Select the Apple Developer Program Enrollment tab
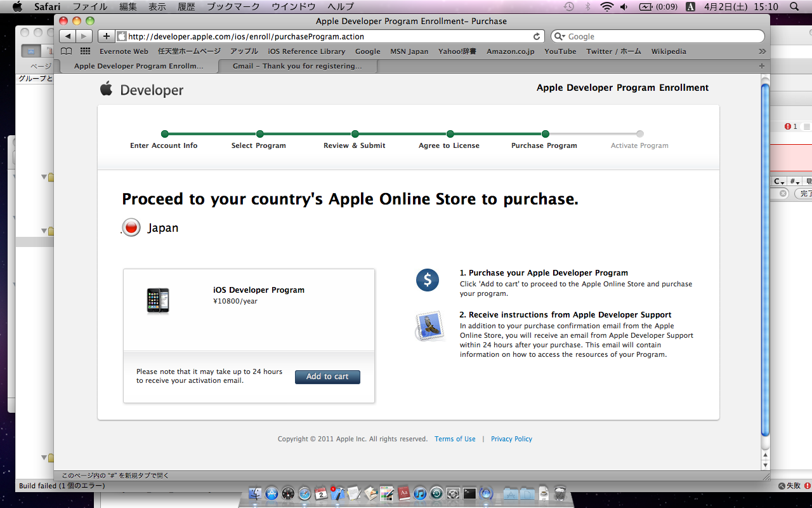The height and width of the screenshot is (508, 812). [x=139, y=66]
